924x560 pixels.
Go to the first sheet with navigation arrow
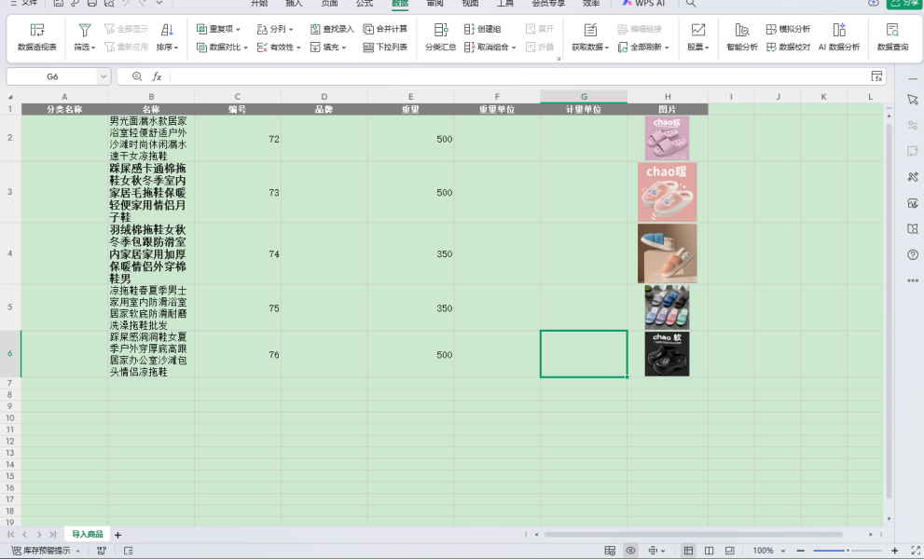[x=10, y=535]
